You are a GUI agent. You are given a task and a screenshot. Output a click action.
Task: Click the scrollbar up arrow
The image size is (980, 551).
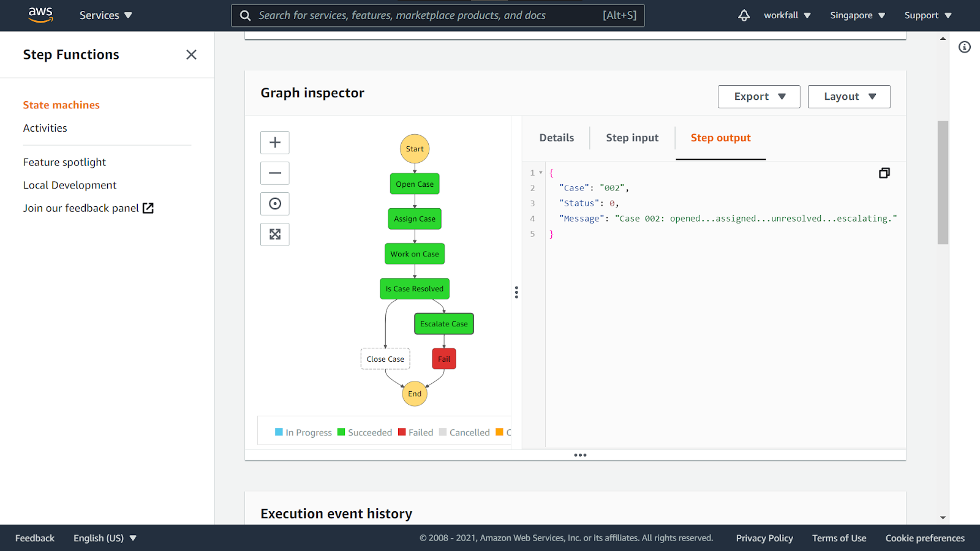[943, 39]
